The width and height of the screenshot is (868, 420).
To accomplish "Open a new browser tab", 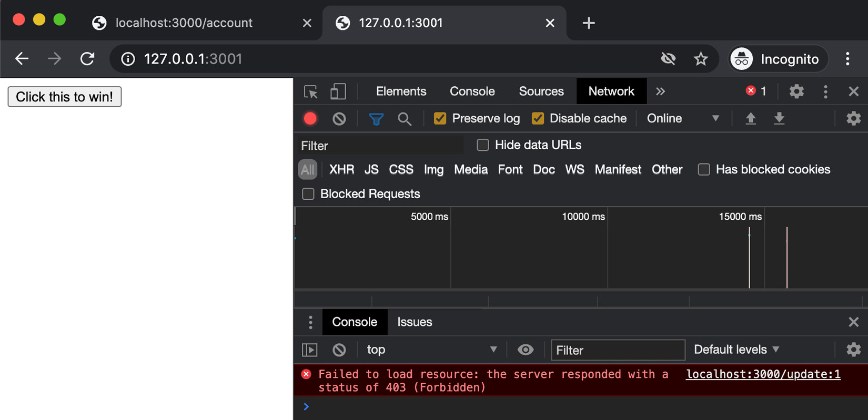I will pos(589,23).
